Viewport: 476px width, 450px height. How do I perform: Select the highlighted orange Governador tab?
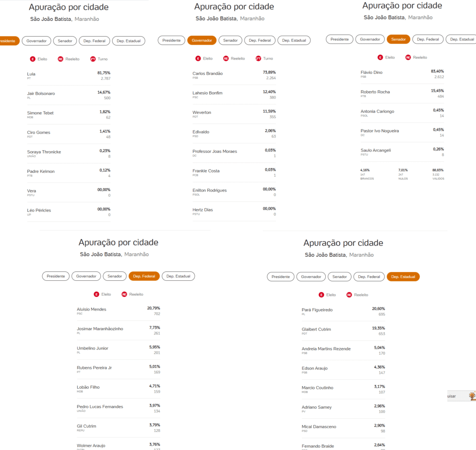pyautogui.click(x=202, y=40)
